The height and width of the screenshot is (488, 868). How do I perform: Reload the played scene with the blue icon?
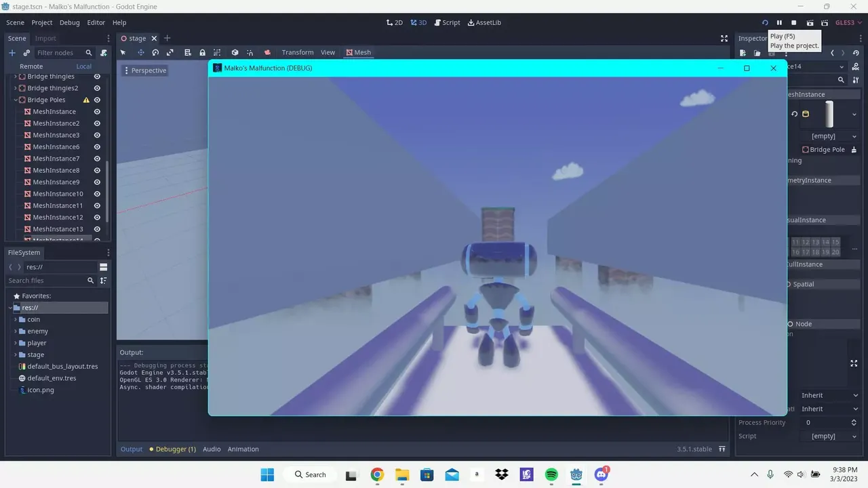coord(765,22)
